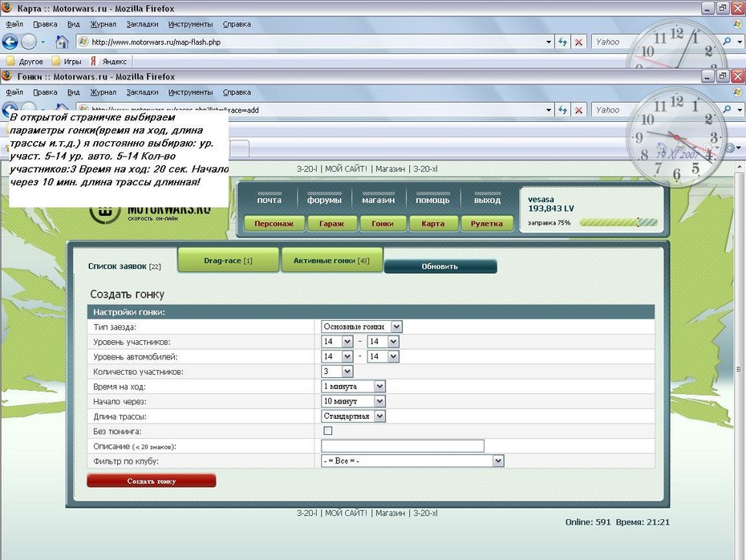The height and width of the screenshot is (560, 746).
Task: Open the Карта section button
Action: [x=433, y=224]
